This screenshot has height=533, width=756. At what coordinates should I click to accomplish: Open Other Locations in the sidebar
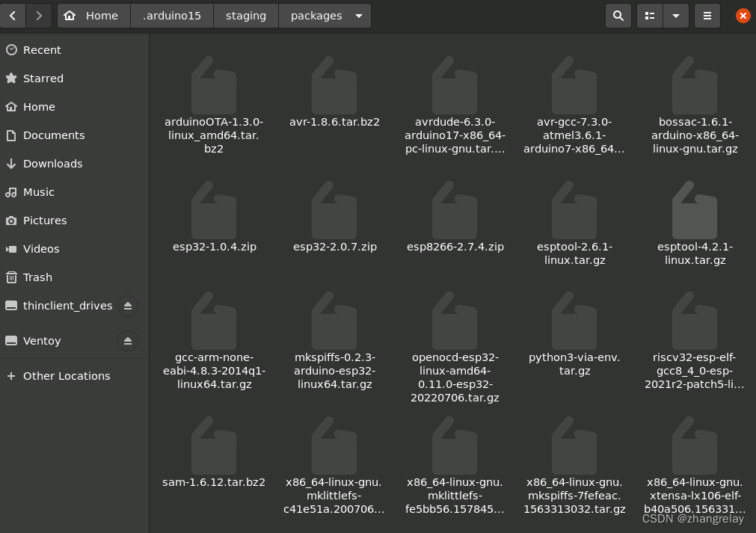(74, 376)
